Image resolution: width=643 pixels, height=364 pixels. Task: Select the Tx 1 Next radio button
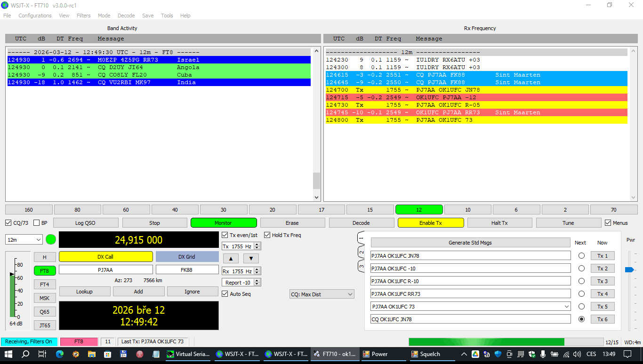point(581,256)
